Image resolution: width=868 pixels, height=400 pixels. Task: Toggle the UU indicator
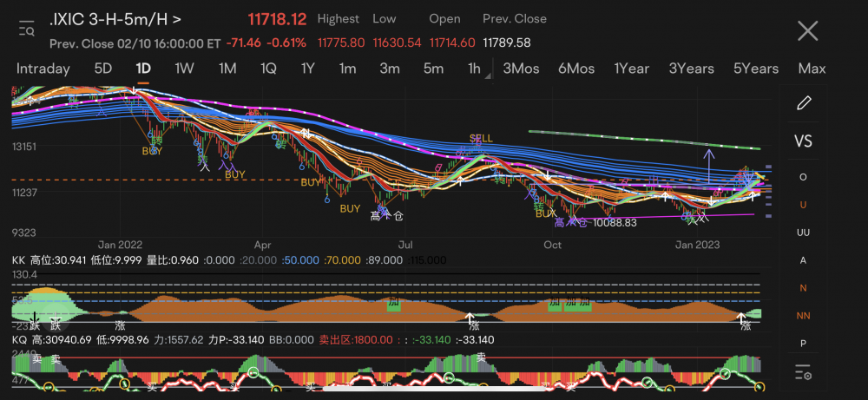point(804,233)
